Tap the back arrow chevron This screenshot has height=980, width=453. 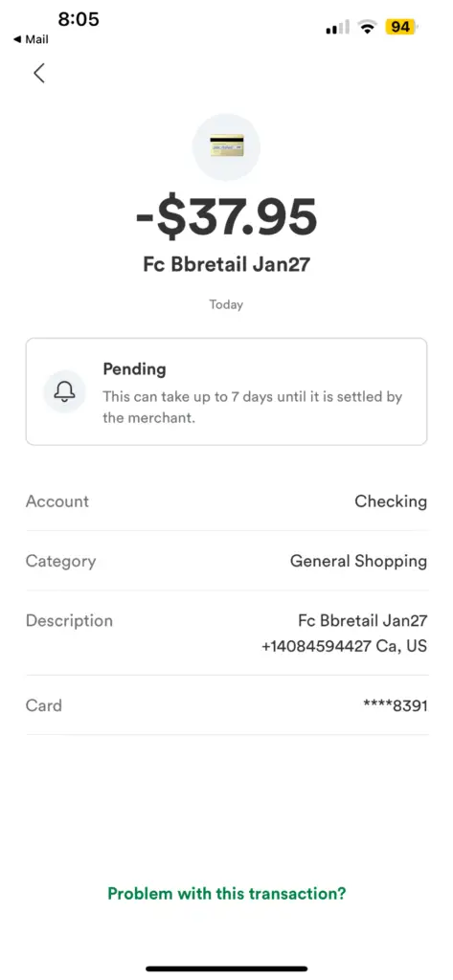pyautogui.click(x=39, y=73)
